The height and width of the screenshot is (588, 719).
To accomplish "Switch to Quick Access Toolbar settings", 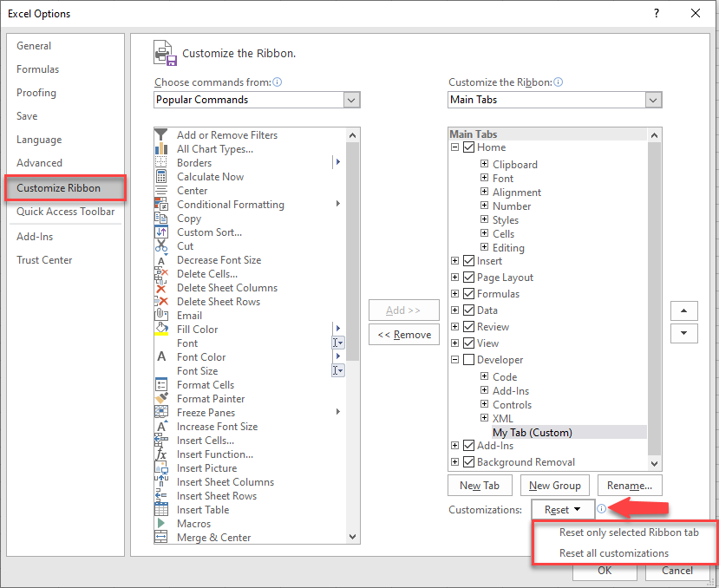I will click(x=66, y=212).
